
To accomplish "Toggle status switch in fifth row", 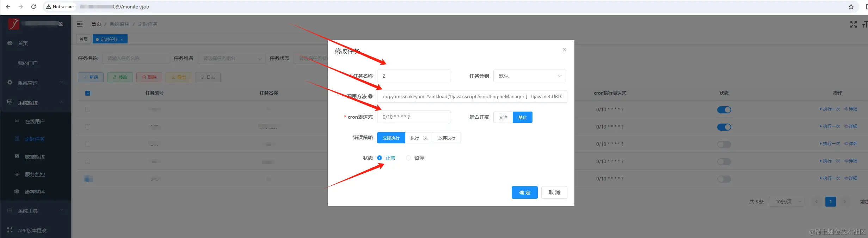I will click(724, 179).
